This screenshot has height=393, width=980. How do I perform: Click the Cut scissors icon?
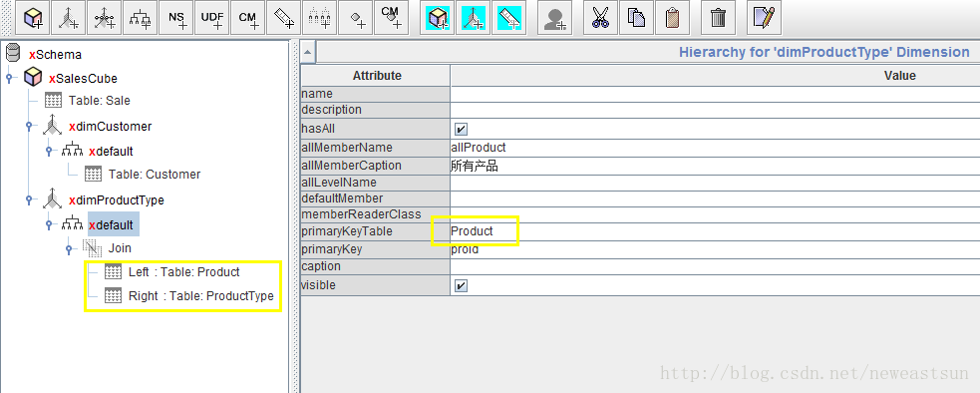pyautogui.click(x=600, y=18)
